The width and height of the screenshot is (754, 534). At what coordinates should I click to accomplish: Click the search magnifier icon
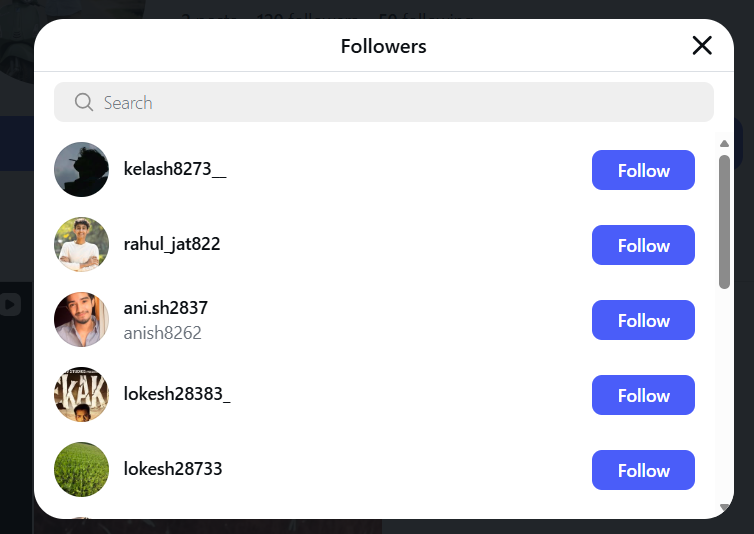click(x=84, y=102)
